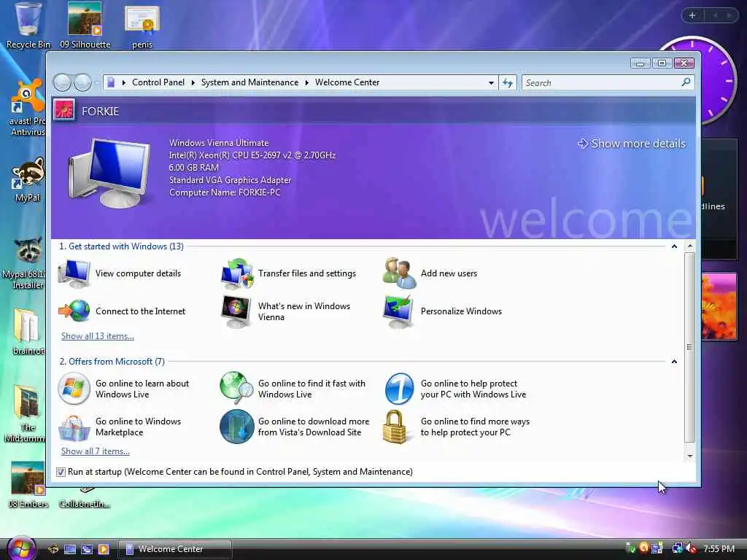This screenshot has width=747, height=560.
Task: Open the Windows Marketplace basket icon
Action: 74,427
